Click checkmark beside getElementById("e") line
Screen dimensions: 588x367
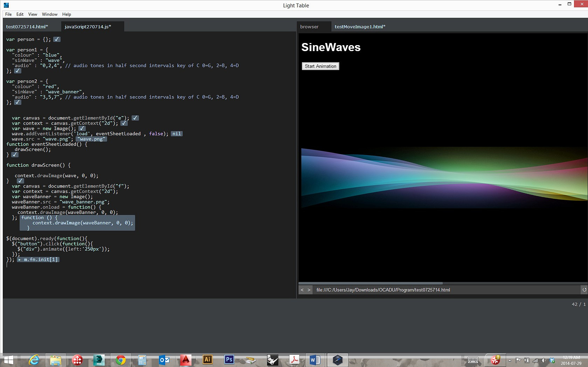(135, 118)
